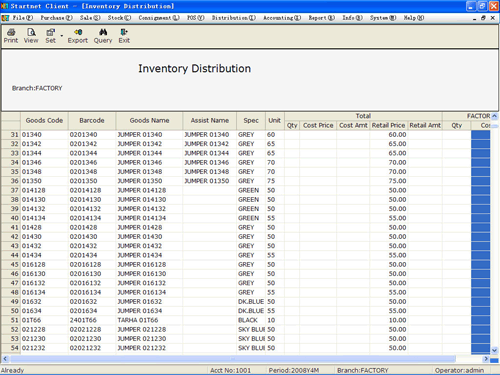Click the Spec column header
This screenshot has width=500, height=375.
pos(251,121)
